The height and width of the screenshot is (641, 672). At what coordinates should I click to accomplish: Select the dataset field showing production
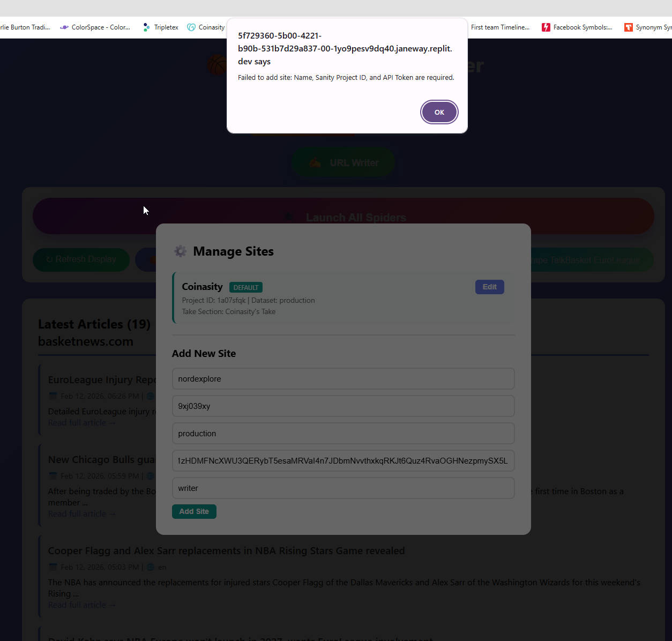click(343, 434)
